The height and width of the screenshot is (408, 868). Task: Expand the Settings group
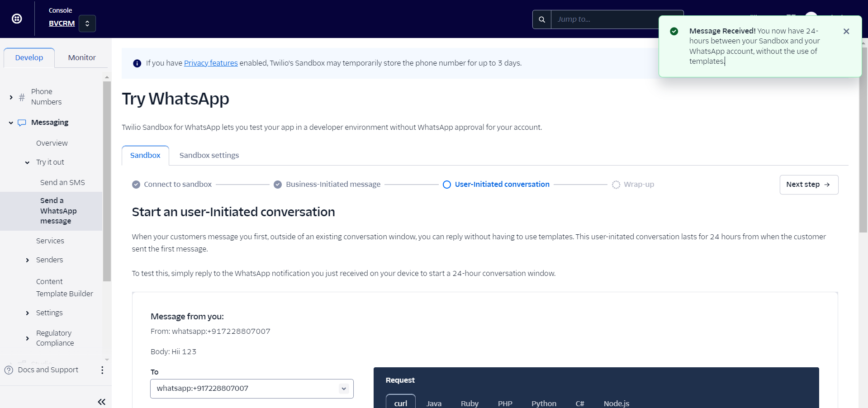pyautogui.click(x=27, y=313)
